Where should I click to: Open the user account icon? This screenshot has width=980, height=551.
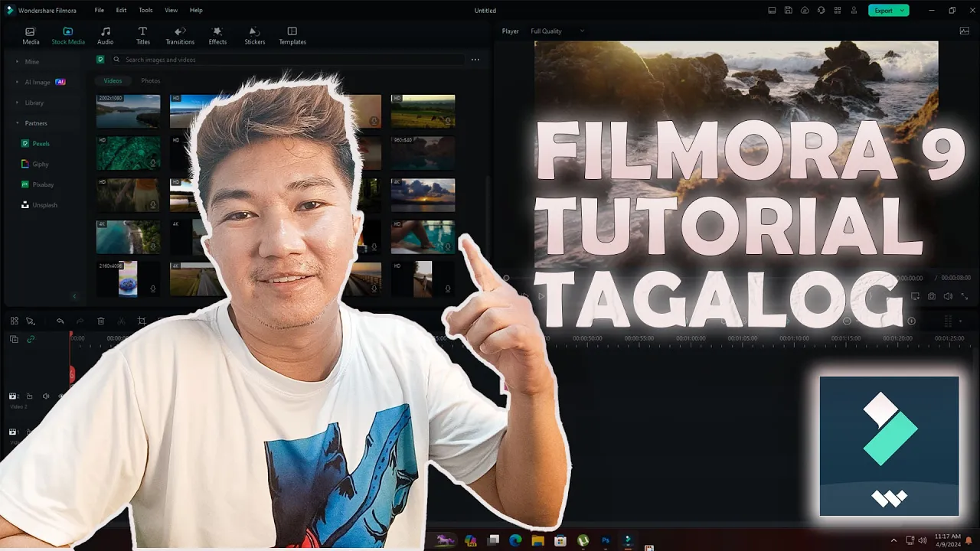(854, 10)
